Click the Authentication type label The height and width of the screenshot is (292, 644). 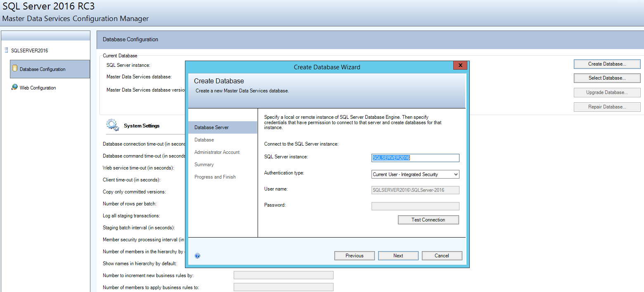click(x=284, y=173)
